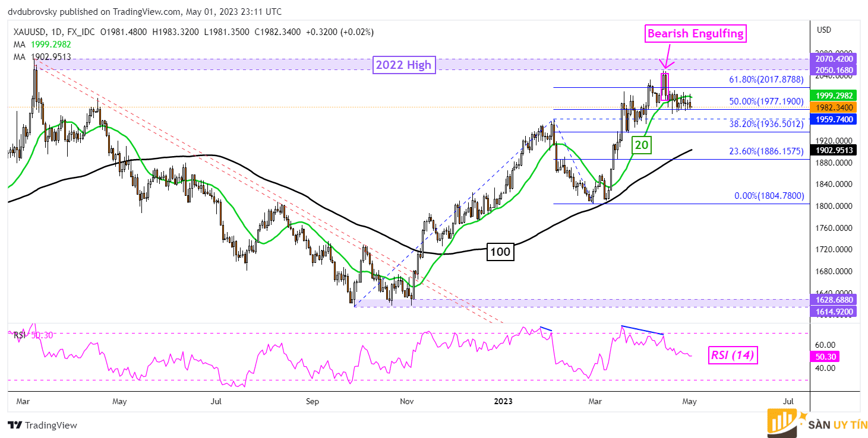Click the 1840.0000 price axis label
Screen dimensions: 868x438
tap(835, 184)
